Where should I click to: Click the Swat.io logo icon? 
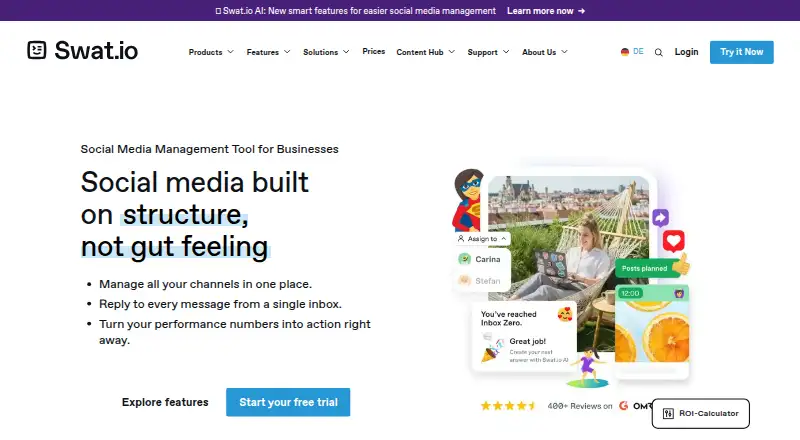[37, 50]
